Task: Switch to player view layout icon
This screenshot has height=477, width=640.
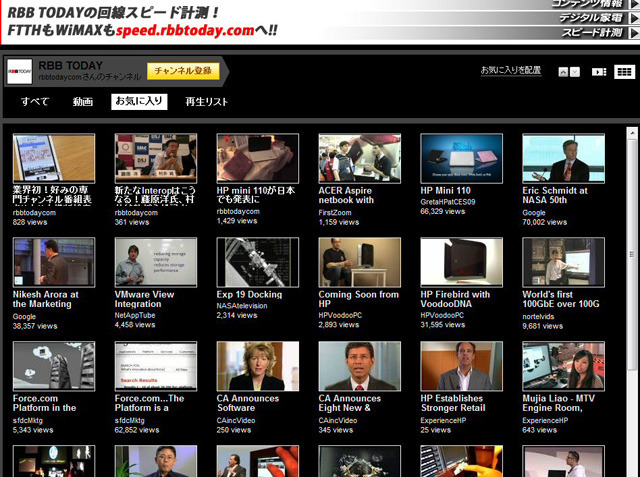Action: 599,72
